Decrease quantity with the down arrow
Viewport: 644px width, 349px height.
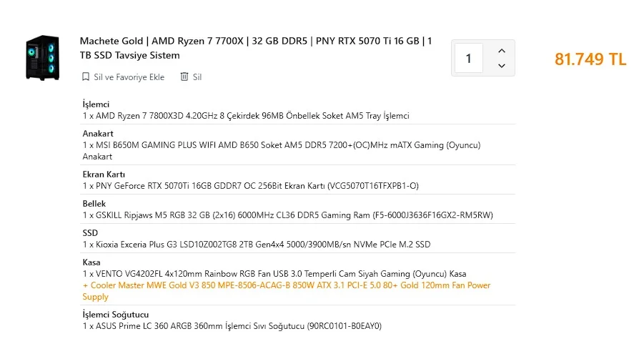[501, 66]
